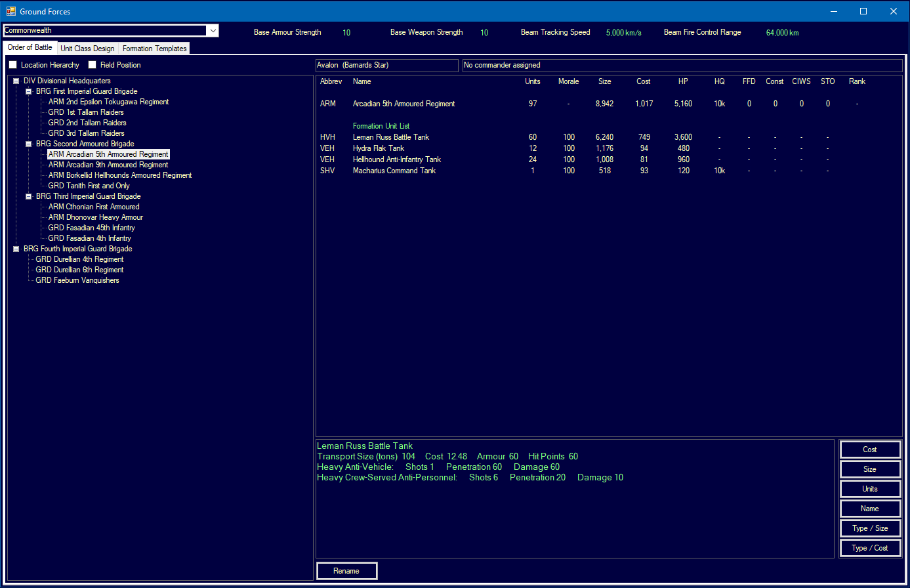Click the Avalon (Barnards Star) location field
The width and height of the screenshot is (910, 588).
click(x=387, y=66)
